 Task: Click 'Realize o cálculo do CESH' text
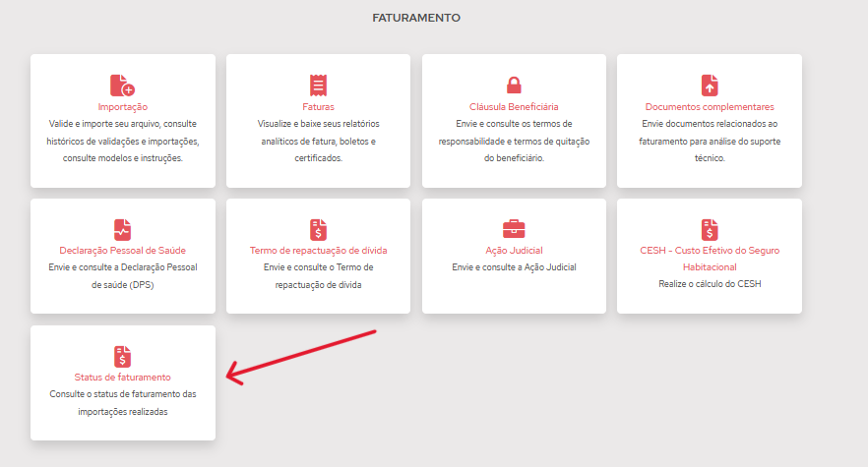(x=710, y=284)
